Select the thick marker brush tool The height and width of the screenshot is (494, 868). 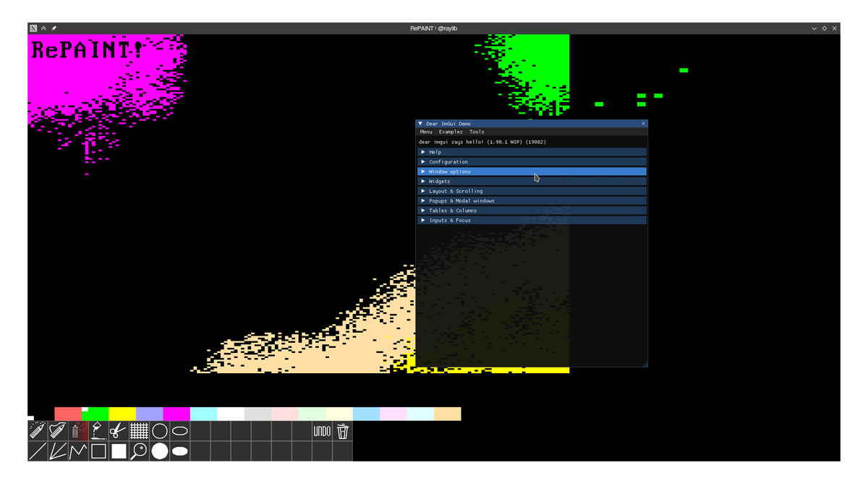(58, 431)
